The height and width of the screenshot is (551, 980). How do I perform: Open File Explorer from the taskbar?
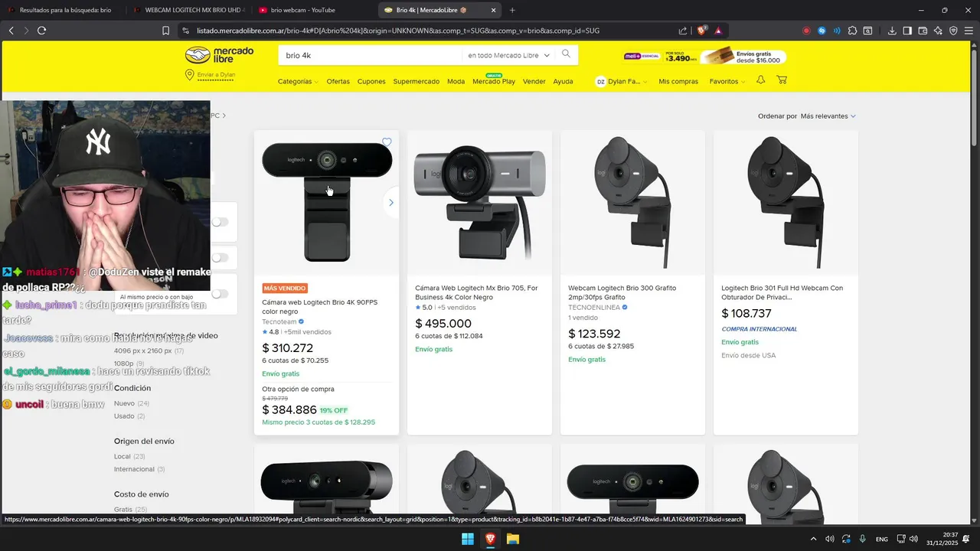[513, 539]
